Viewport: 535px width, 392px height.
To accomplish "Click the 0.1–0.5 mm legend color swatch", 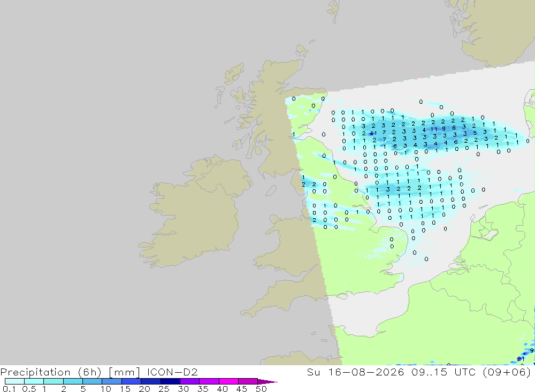I will pyautogui.click(x=14, y=381).
